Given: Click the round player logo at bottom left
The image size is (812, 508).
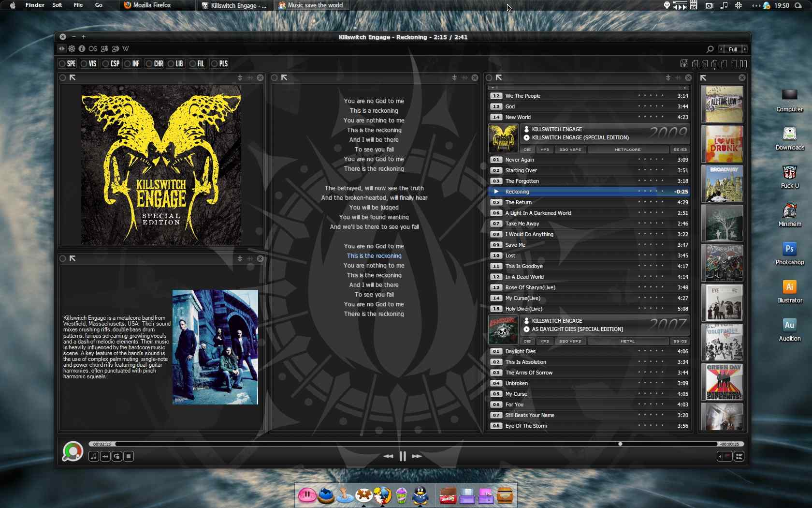Looking at the screenshot, I should click(x=72, y=451).
